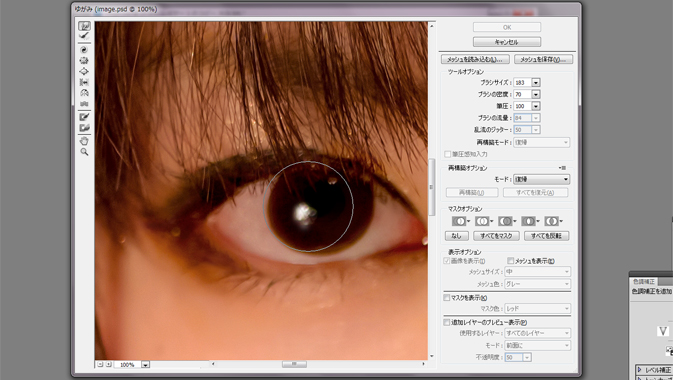Open 再構築オプション モード dropdown
Viewport: 673px width, 380px height.
pyautogui.click(x=542, y=179)
